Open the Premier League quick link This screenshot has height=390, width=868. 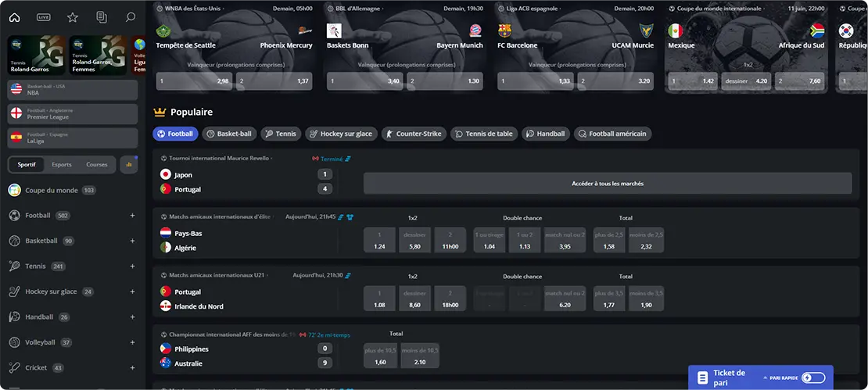pyautogui.click(x=73, y=114)
